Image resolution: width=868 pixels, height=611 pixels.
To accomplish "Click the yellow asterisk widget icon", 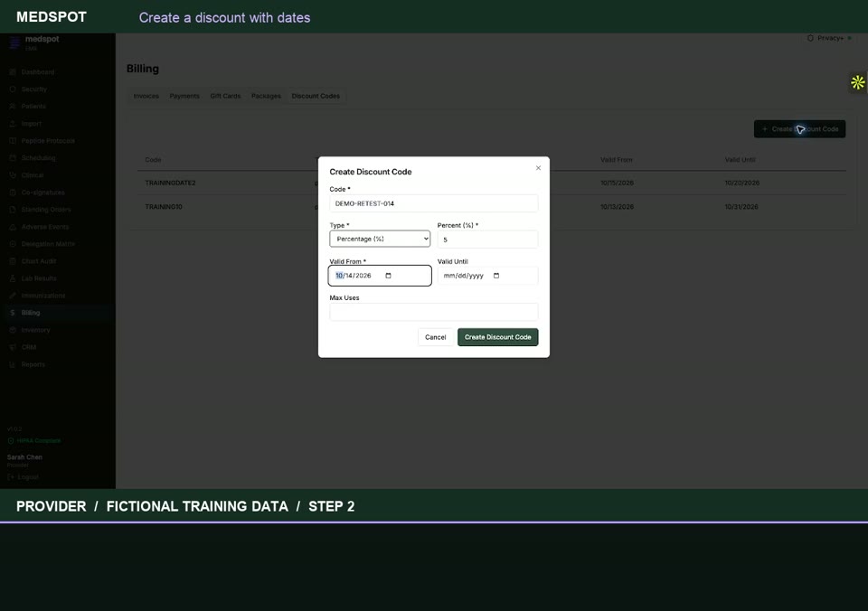I will click(857, 82).
